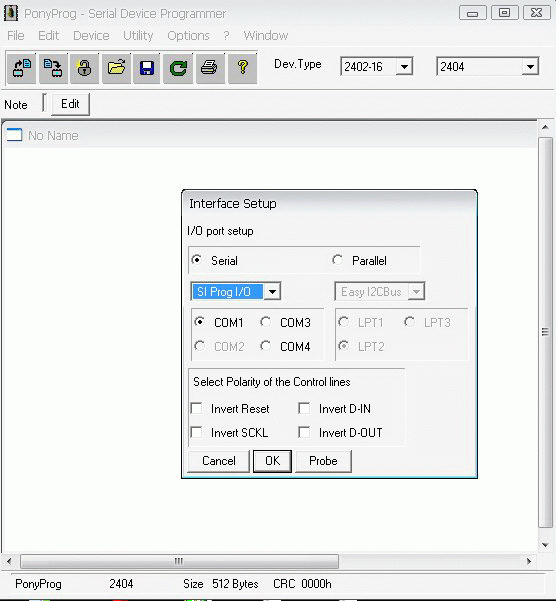The width and height of the screenshot is (556, 601).
Task: Choose the COM3 port option
Action: (x=266, y=322)
